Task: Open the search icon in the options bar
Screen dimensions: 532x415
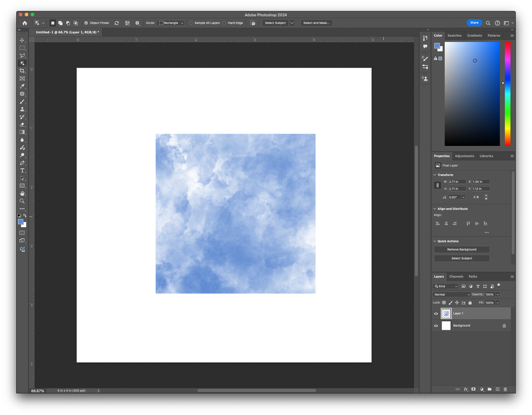Action: [x=488, y=23]
